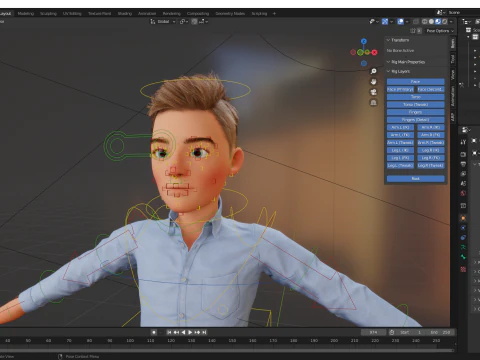The width and height of the screenshot is (480, 360).
Task: Toggle the Face rig layer
Action: click(x=415, y=82)
